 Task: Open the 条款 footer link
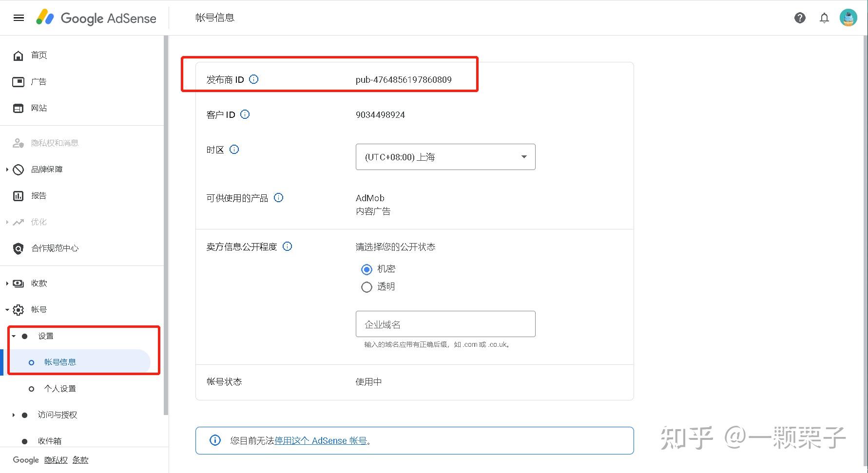pyautogui.click(x=80, y=460)
